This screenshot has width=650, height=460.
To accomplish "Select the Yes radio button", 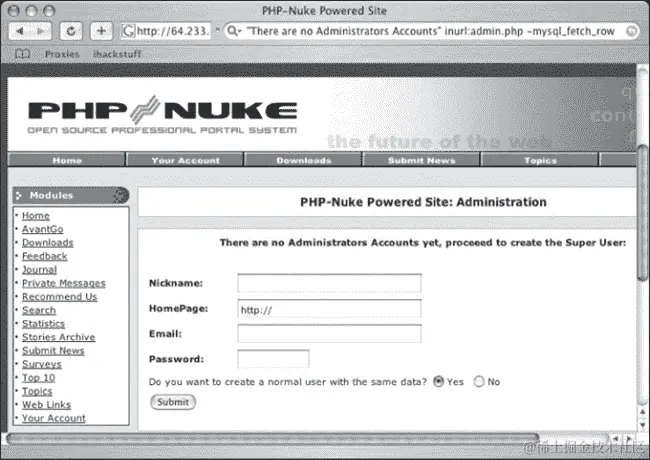I will (x=438, y=381).
